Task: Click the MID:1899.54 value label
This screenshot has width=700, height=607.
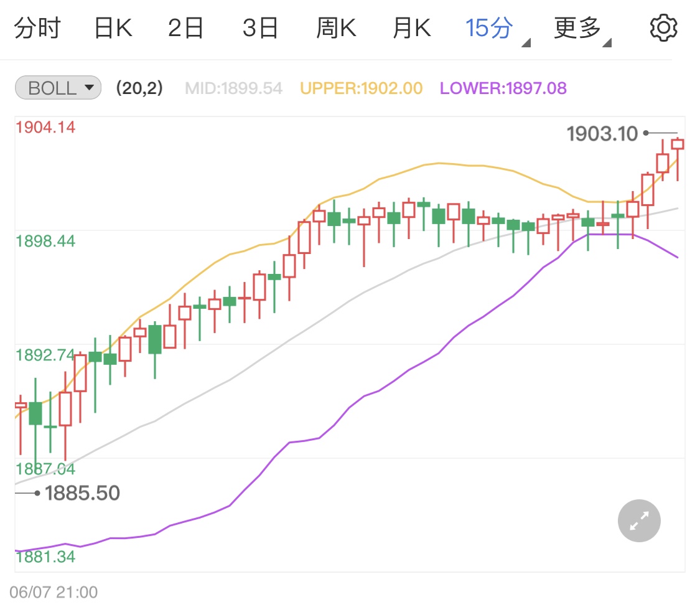Action: coord(234,88)
